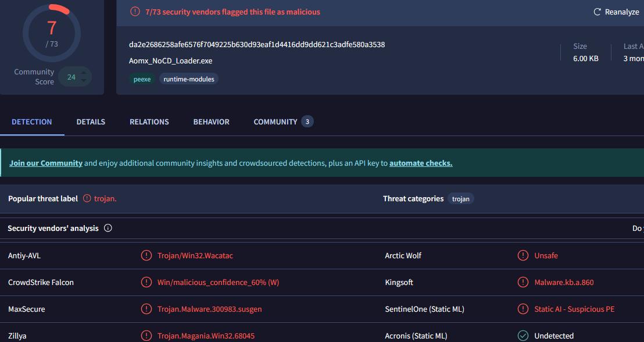Image resolution: width=644 pixels, height=342 pixels.
Task: Click the trojan threat category chip
Action: (x=461, y=199)
